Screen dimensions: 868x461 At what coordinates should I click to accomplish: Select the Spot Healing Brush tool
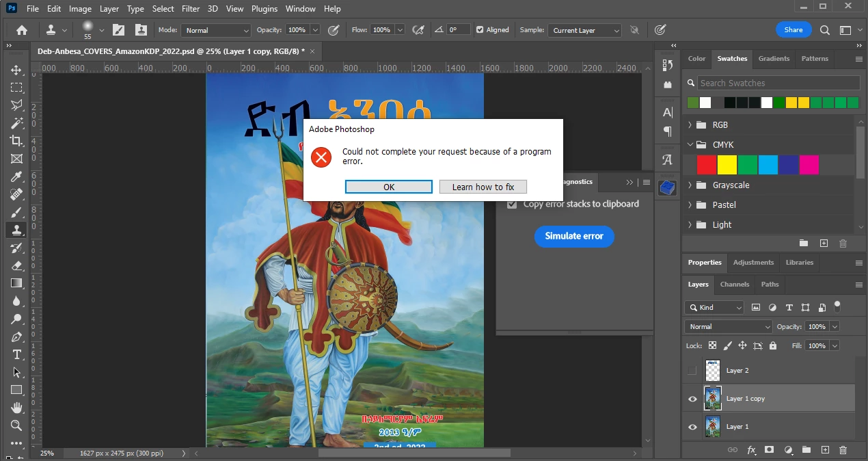(x=16, y=194)
